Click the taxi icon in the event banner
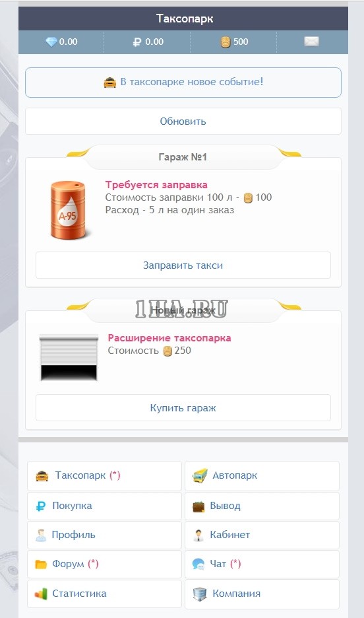 (x=109, y=83)
